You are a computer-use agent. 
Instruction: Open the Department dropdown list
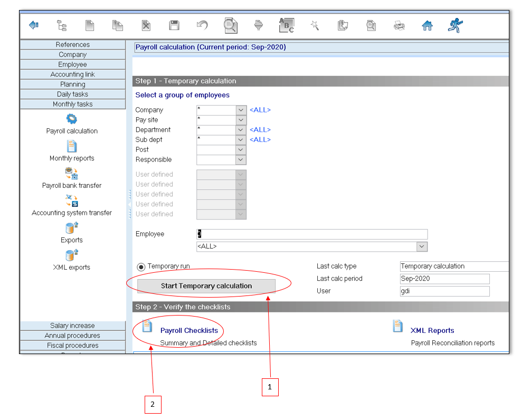241,130
